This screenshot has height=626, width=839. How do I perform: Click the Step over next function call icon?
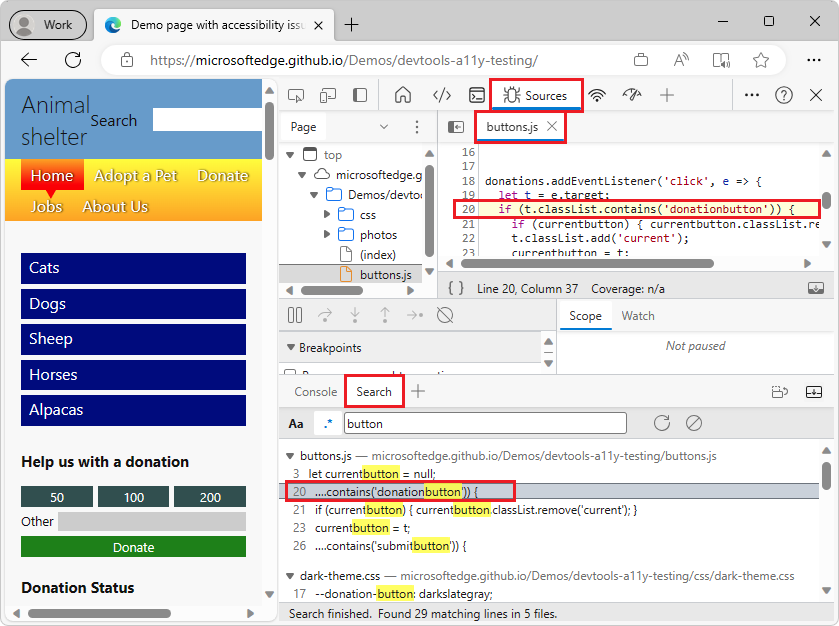(324, 314)
